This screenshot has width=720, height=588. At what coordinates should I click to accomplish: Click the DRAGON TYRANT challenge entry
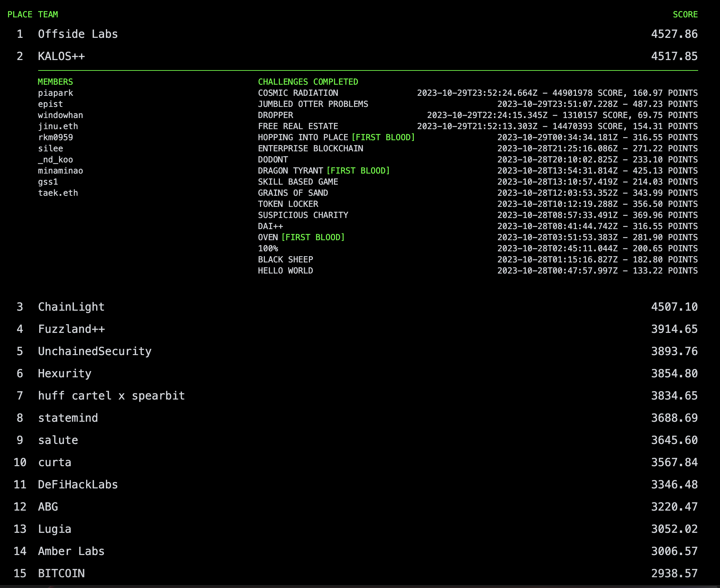tap(290, 171)
